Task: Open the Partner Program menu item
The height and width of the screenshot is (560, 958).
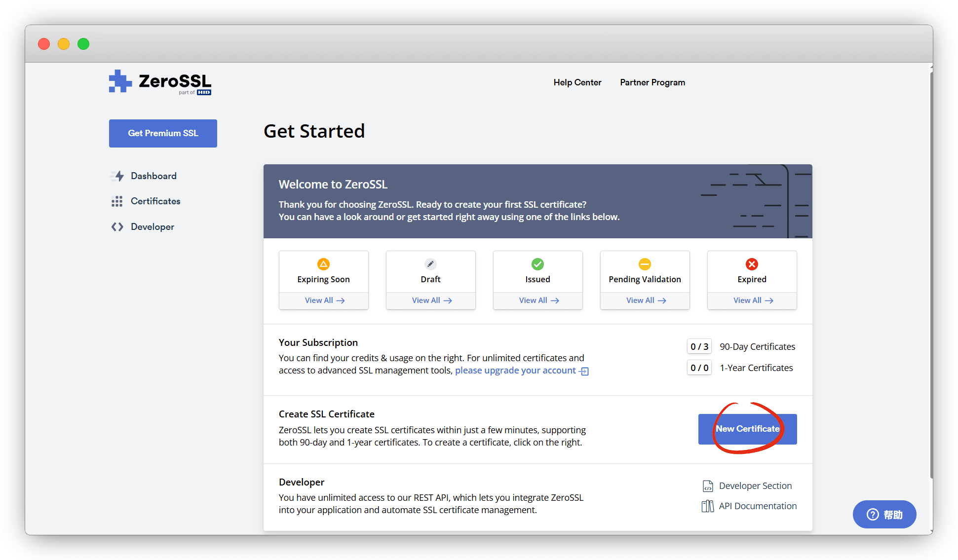Action: [652, 82]
